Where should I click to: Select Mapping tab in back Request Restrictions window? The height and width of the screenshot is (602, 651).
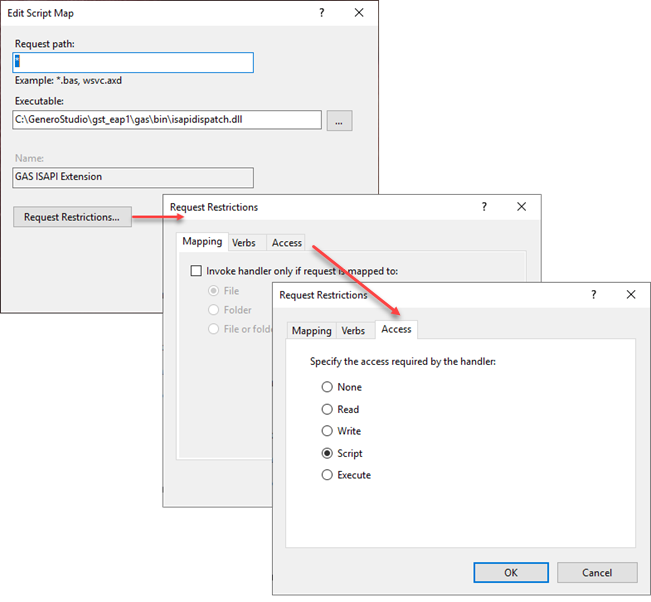202,242
